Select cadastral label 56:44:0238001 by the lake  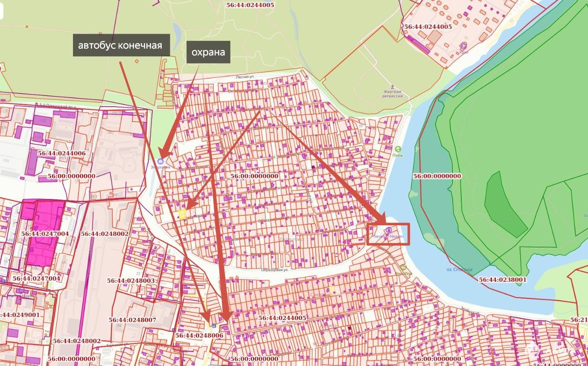coord(503,279)
